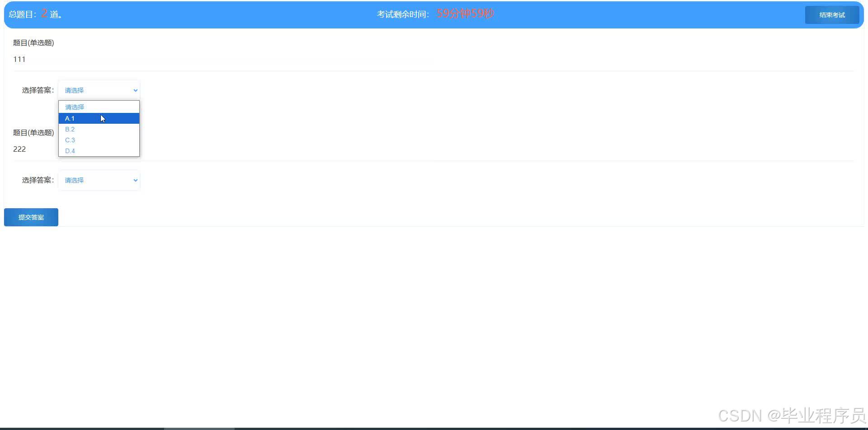Viewport: 868px width, 430px height.
Task: Click question text 222
Action: coord(19,149)
